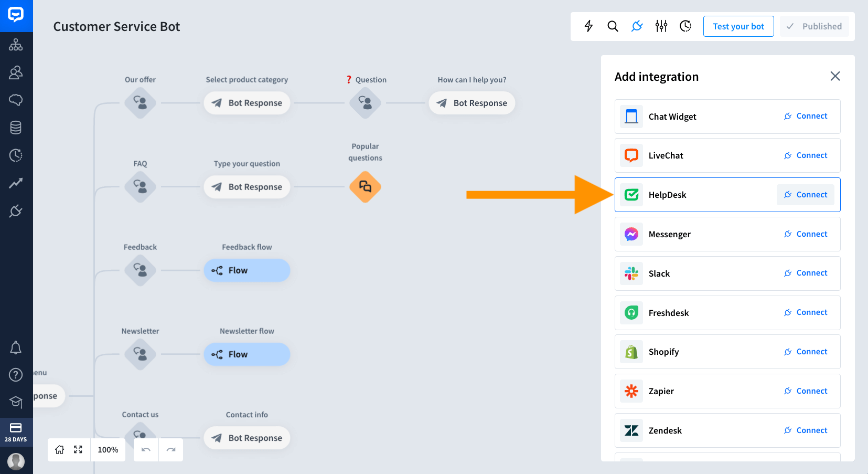Open the user avatar profile
868x474 pixels.
(x=16, y=461)
